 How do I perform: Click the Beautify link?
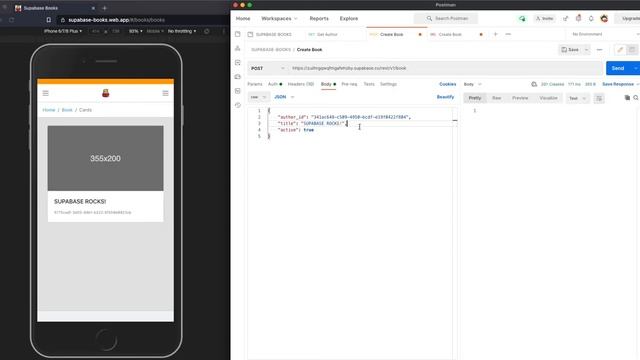[445, 97]
